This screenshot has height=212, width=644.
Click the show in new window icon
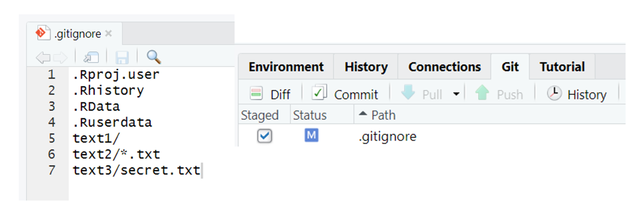91,57
